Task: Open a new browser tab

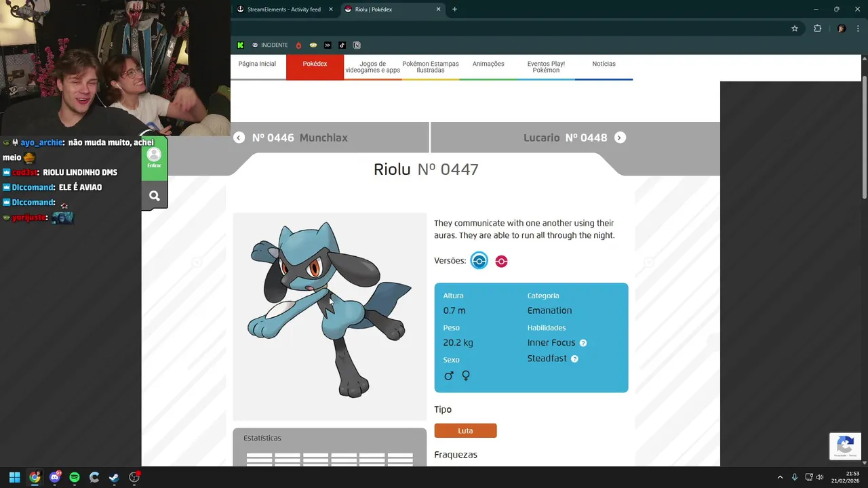Action: 454,9
